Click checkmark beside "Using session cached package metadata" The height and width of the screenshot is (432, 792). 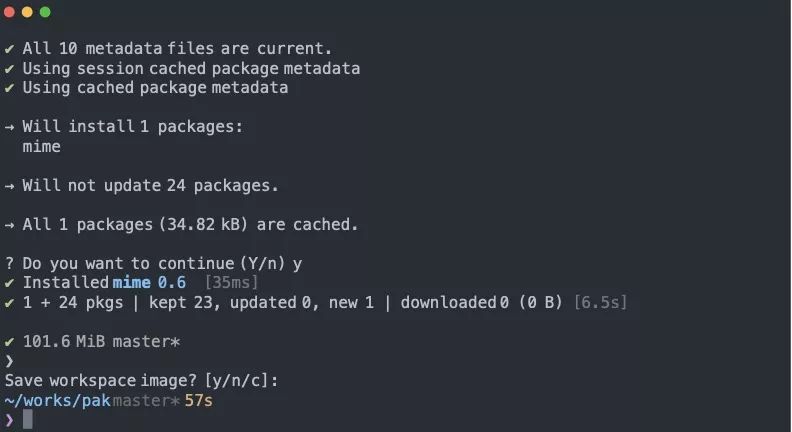coord(9,69)
